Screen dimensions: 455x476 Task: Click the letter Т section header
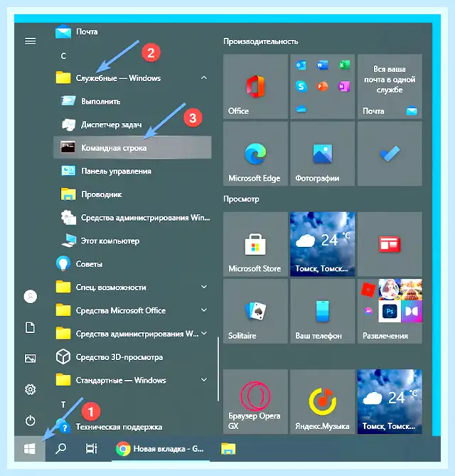(63, 405)
